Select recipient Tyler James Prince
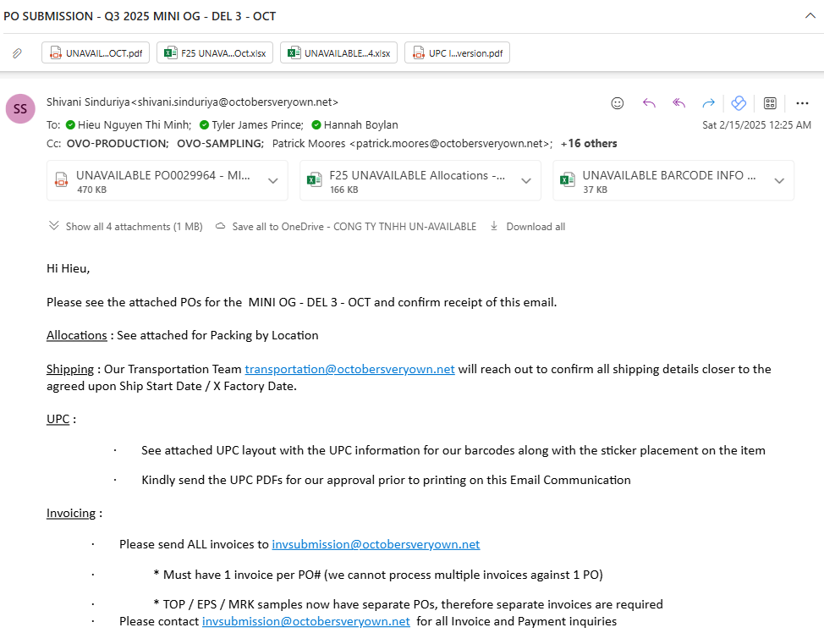 pos(257,125)
